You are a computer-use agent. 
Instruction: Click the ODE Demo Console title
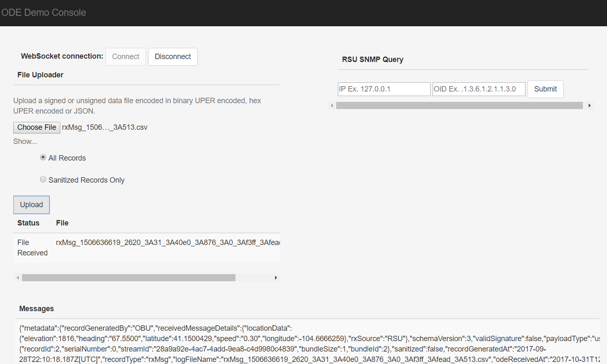[x=44, y=12]
